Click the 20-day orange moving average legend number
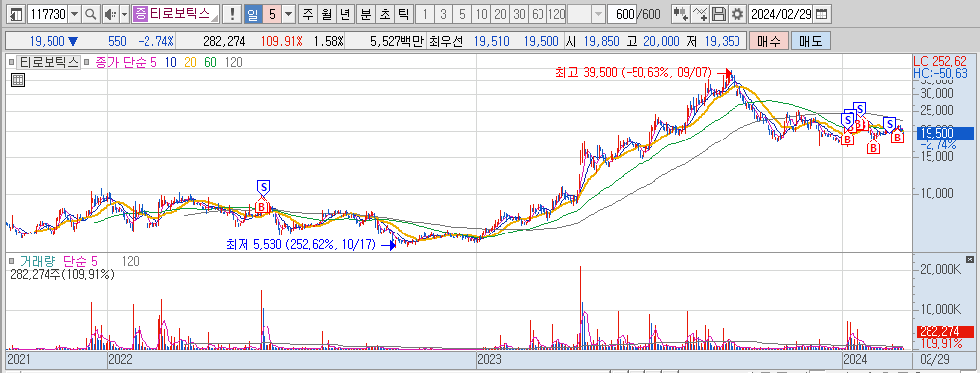 [x=190, y=62]
